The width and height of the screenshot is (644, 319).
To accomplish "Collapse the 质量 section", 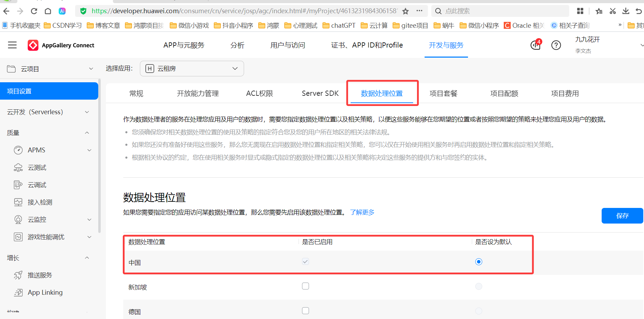I will pos(87,133).
